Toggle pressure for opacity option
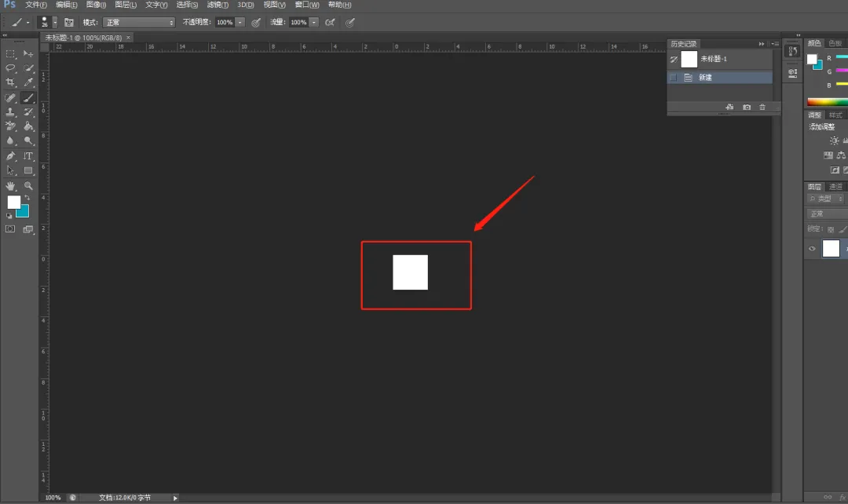The width and height of the screenshot is (848, 504). coord(256,22)
